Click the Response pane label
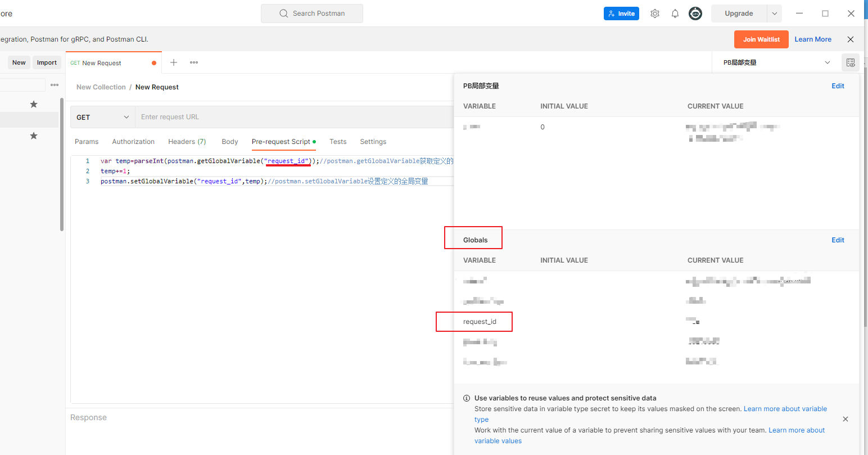The width and height of the screenshot is (868, 455). (x=88, y=417)
